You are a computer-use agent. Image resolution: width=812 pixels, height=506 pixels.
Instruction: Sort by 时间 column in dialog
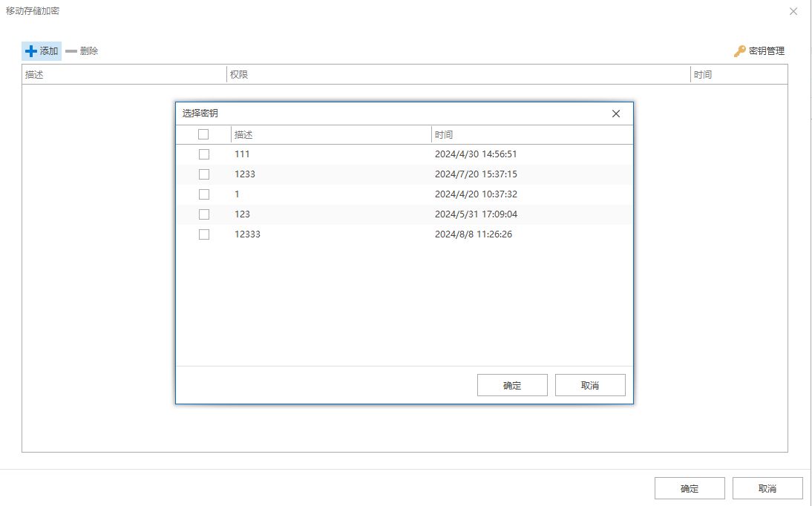(x=532, y=134)
